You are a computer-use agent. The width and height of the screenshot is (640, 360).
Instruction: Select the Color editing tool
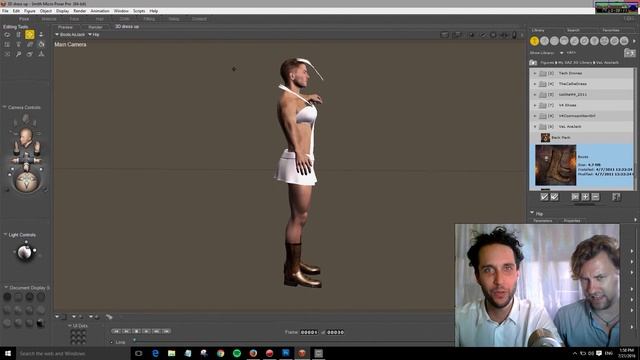coord(41,44)
